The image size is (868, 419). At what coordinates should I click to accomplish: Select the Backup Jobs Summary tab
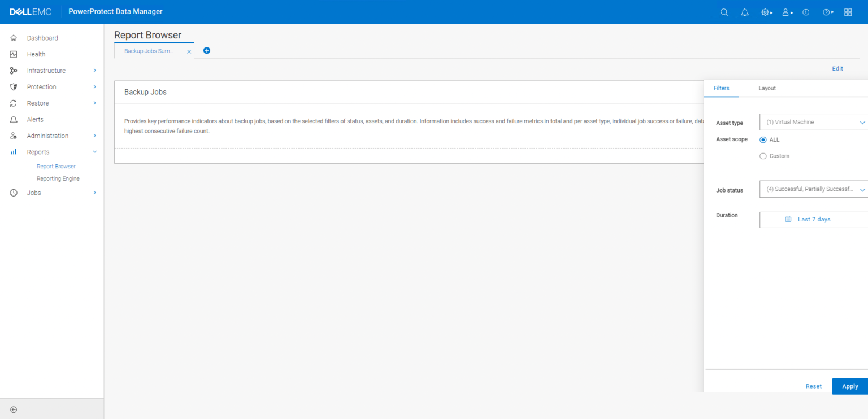pyautogui.click(x=148, y=50)
